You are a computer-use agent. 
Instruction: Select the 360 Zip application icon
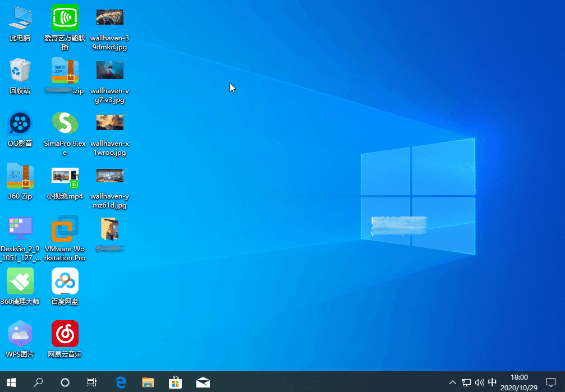click(x=20, y=181)
